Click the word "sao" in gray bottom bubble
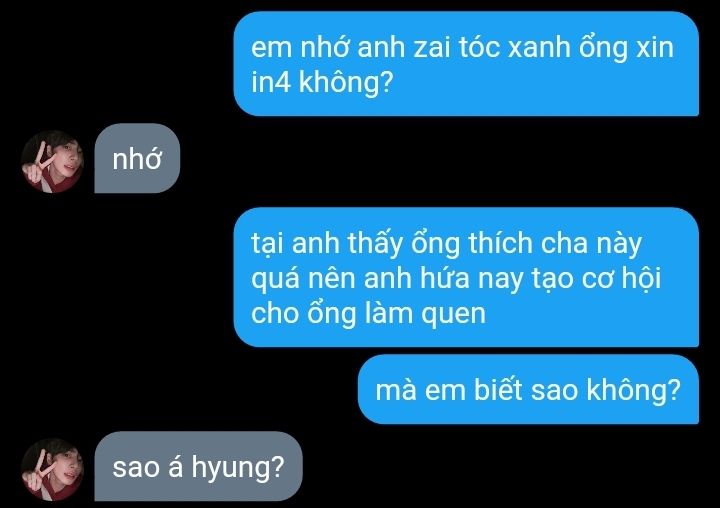This screenshot has width=720, height=508. click(136, 467)
